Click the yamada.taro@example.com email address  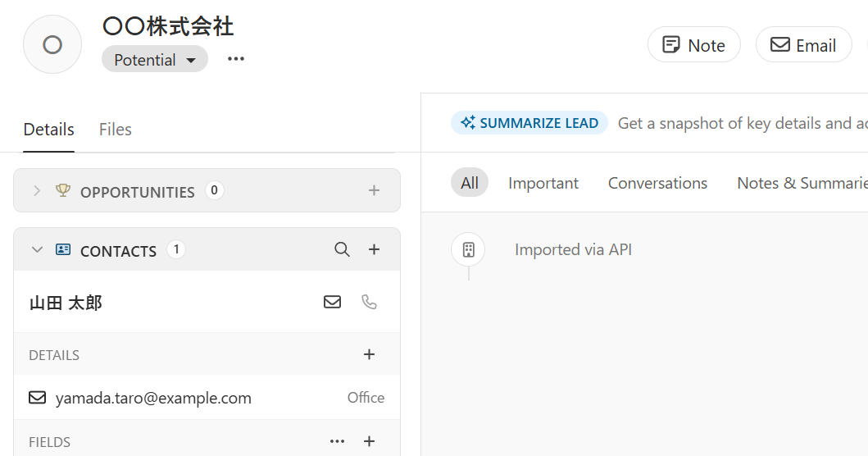tap(153, 398)
